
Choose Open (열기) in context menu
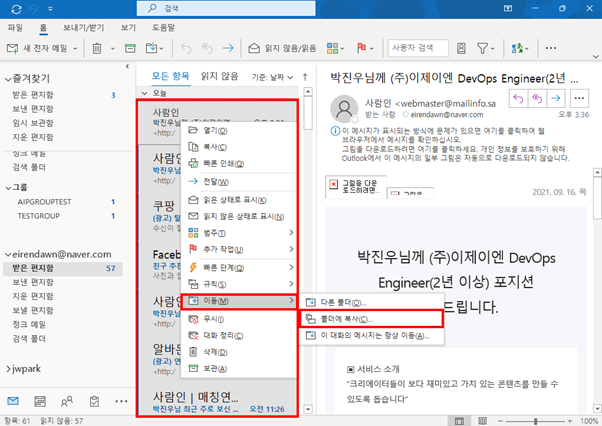coord(238,130)
